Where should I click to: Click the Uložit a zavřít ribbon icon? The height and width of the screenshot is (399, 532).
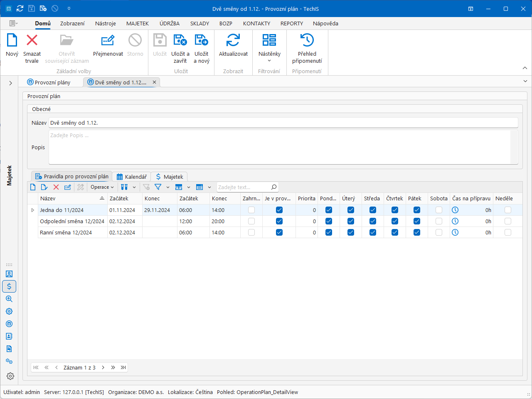click(x=180, y=40)
